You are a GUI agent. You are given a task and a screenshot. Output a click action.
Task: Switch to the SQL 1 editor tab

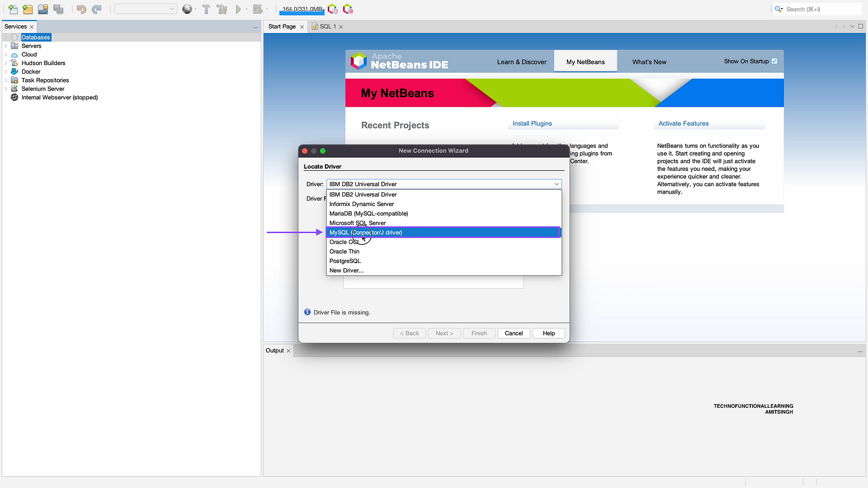(328, 27)
